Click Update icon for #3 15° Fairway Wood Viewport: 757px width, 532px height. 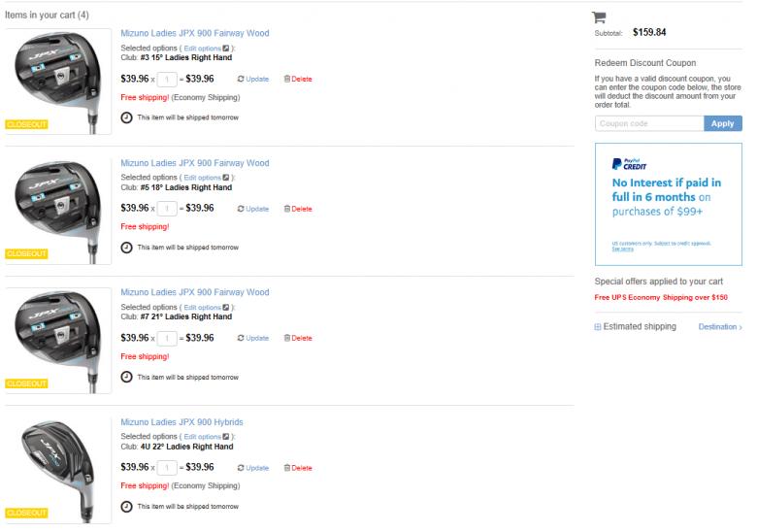click(241, 79)
